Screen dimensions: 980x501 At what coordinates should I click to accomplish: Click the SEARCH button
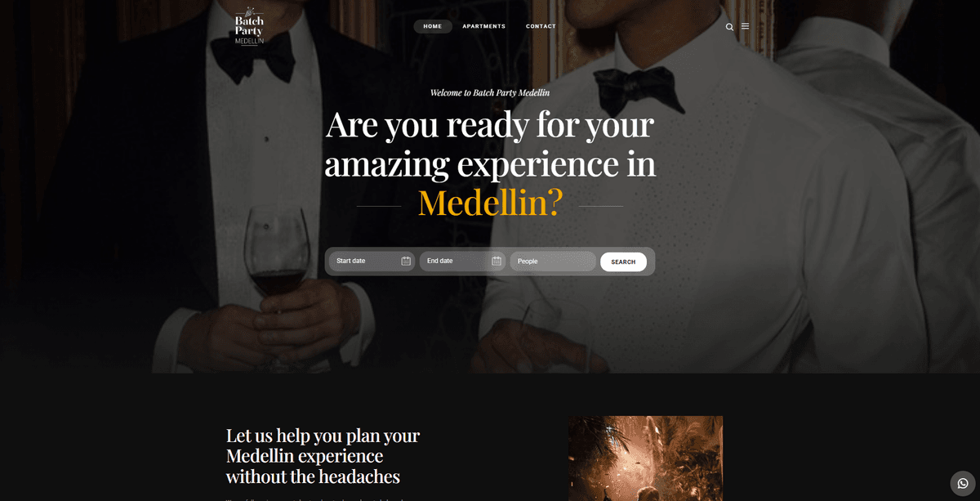coord(623,262)
